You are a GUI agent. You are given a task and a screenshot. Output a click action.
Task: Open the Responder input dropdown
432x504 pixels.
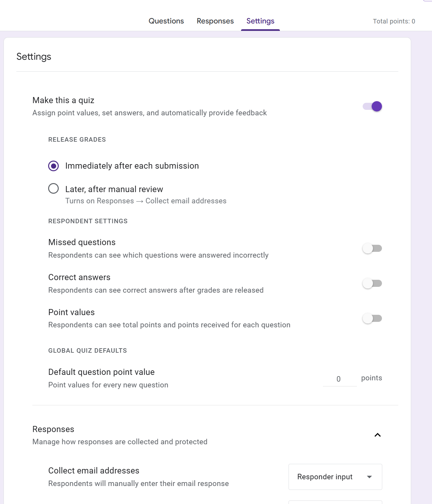335,477
